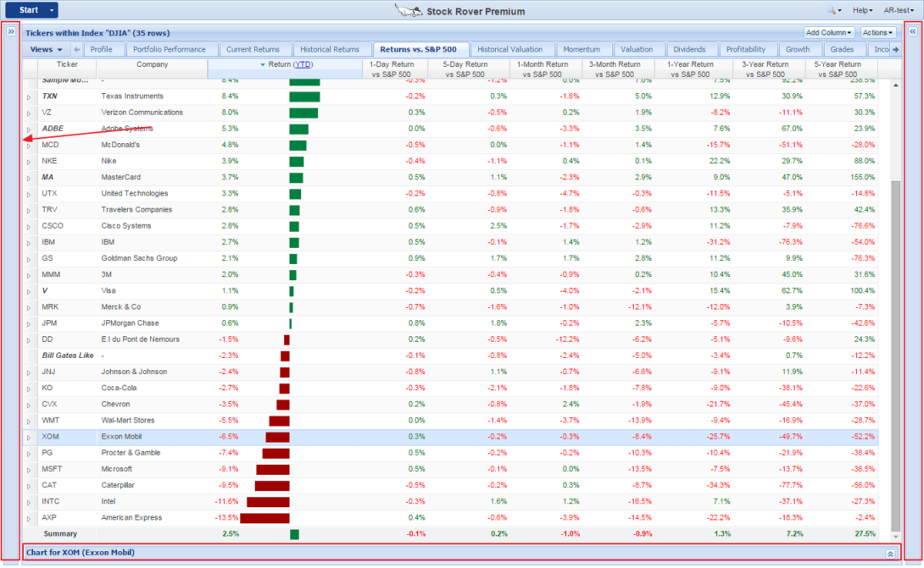Expand the left side panel with the double-arrow icon
Image resolution: width=924 pixels, height=568 pixels.
point(11,32)
